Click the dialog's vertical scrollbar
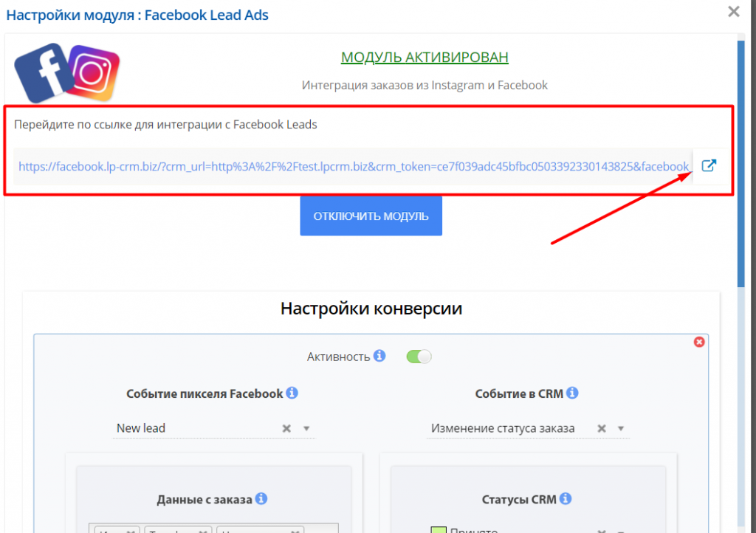This screenshot has height=533, width=756. point(741,164)
